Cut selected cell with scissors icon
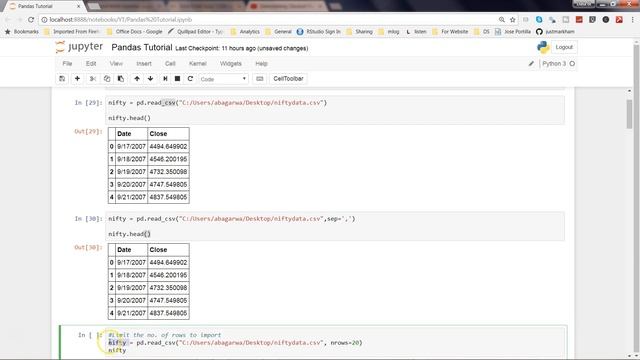The height and width of the screenshot is (360, 640). point(93,79)
